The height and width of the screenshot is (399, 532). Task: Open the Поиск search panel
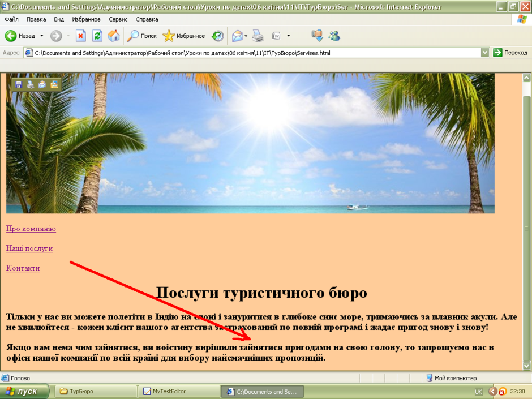click(x=141, y=36)
